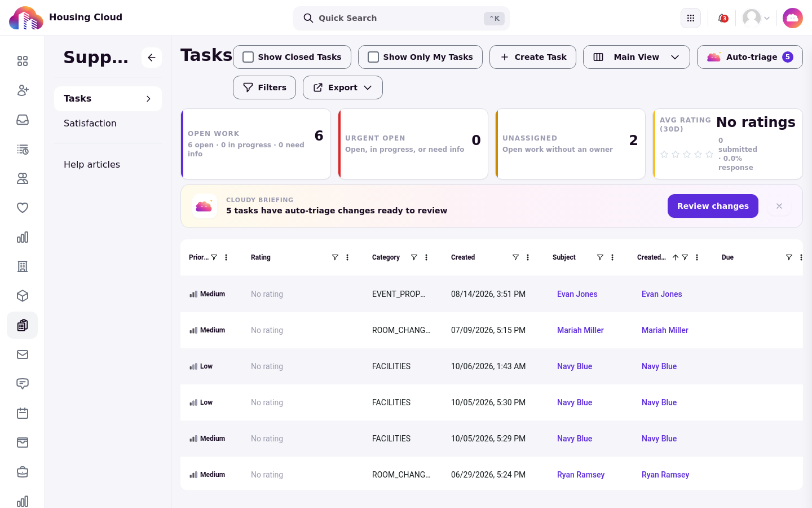
Task: Open the apps grid launcher icon
Action: (691, 18)
